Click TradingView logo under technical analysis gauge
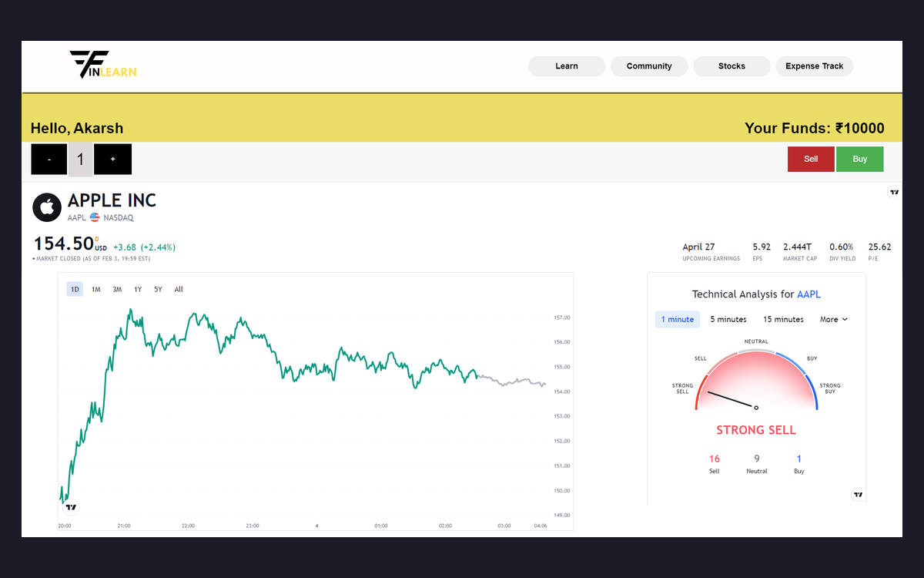The image size is (924, 578). pos(858,495)
